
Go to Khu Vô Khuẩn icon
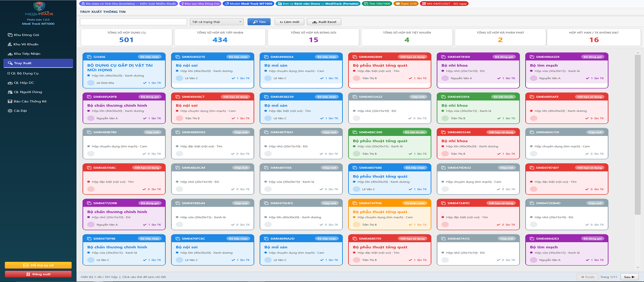[10, 44]
